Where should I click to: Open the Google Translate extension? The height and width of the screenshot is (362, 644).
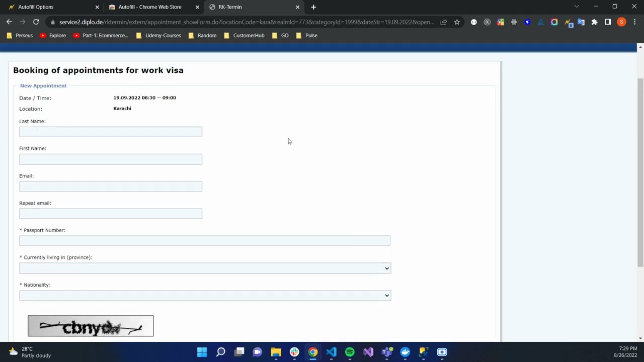(581, 22)
